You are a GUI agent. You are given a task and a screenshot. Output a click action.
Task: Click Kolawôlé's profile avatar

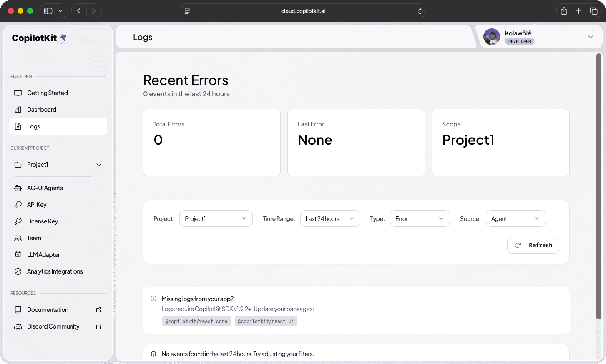[492, 37]
